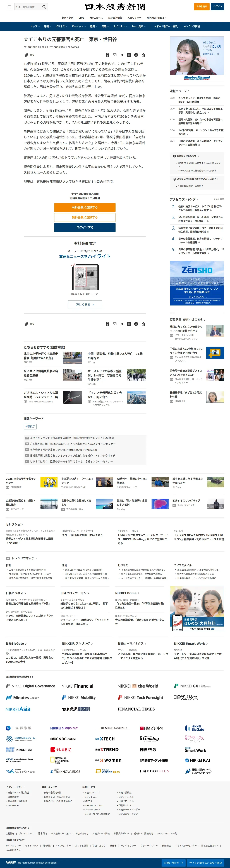Image resolution: width=230 pixels, height=868 pixels.
Task: Open the Myニュース menu item
Action: click(x=96, y=18)
